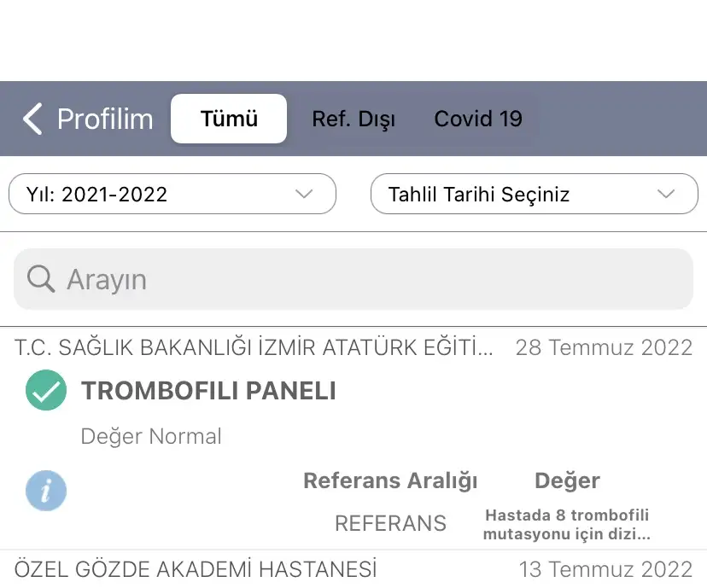Screen dimensions: 707x588
Task: Open the TROMBOFILI PANELI result
Action: click(x=208, y=390)
